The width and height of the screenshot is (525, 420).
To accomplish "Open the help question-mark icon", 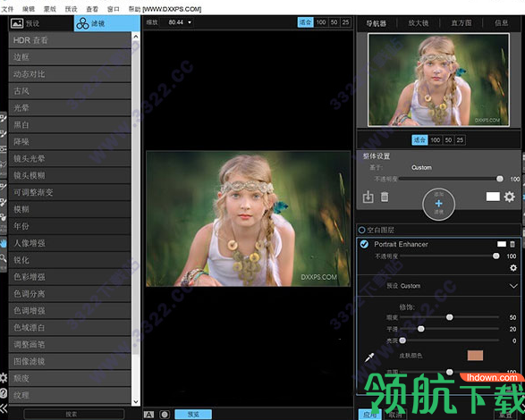I will [3, 393].
